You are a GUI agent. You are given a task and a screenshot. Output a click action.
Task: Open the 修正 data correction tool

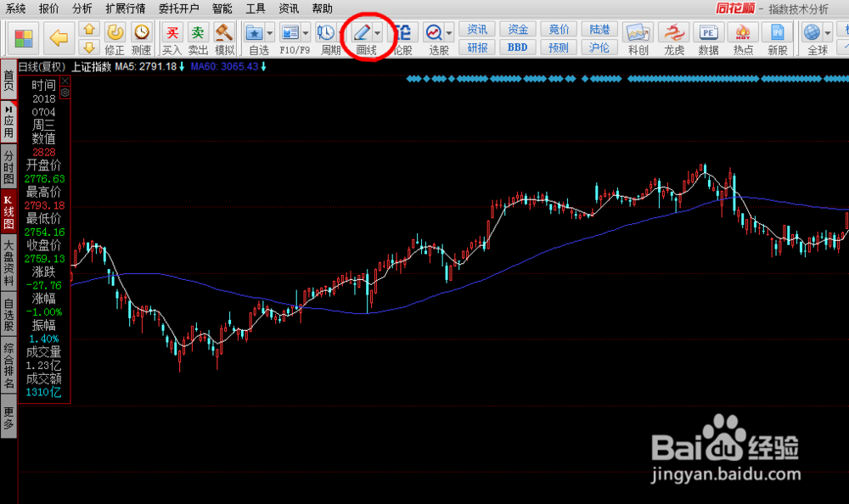coord(115,39)
